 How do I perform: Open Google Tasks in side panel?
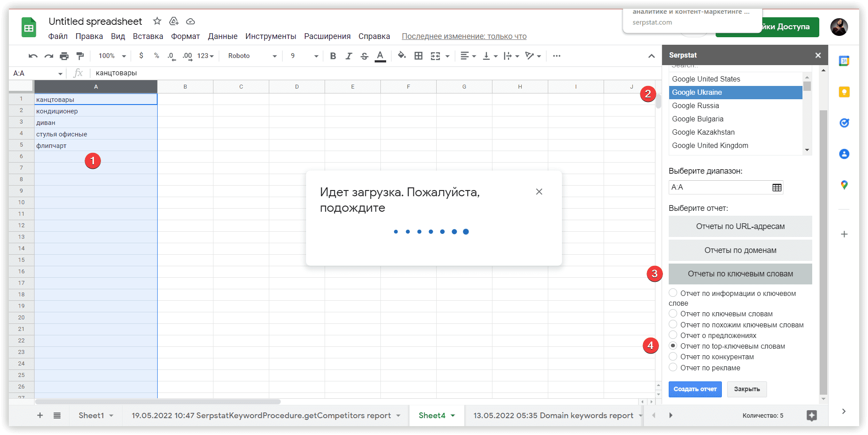pyautogui.click(x=844, y=123)
